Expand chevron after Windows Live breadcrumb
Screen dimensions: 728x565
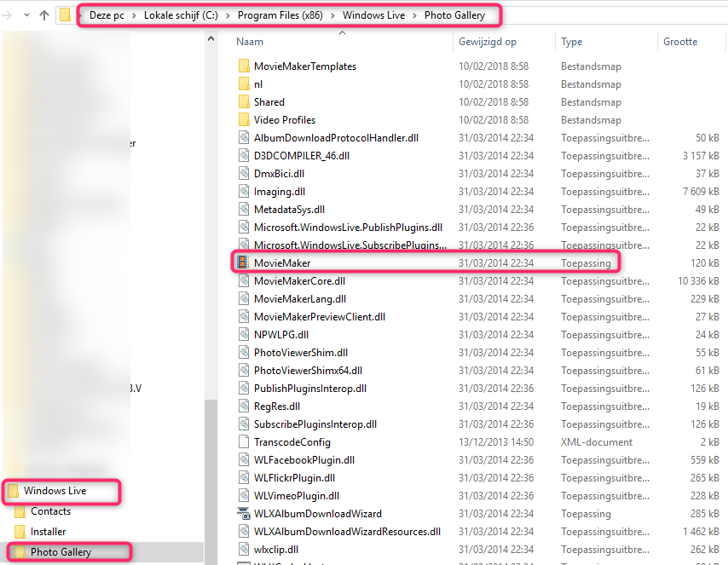(x=414, y=16)
